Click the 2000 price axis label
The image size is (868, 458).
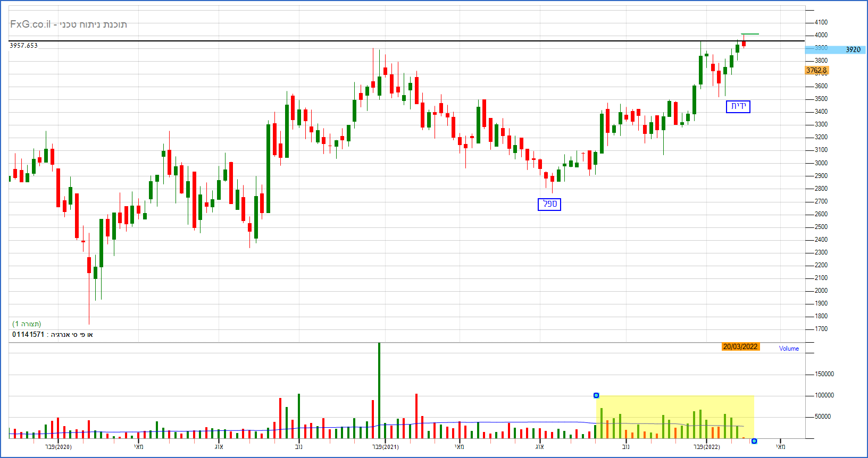coord(821,291)
